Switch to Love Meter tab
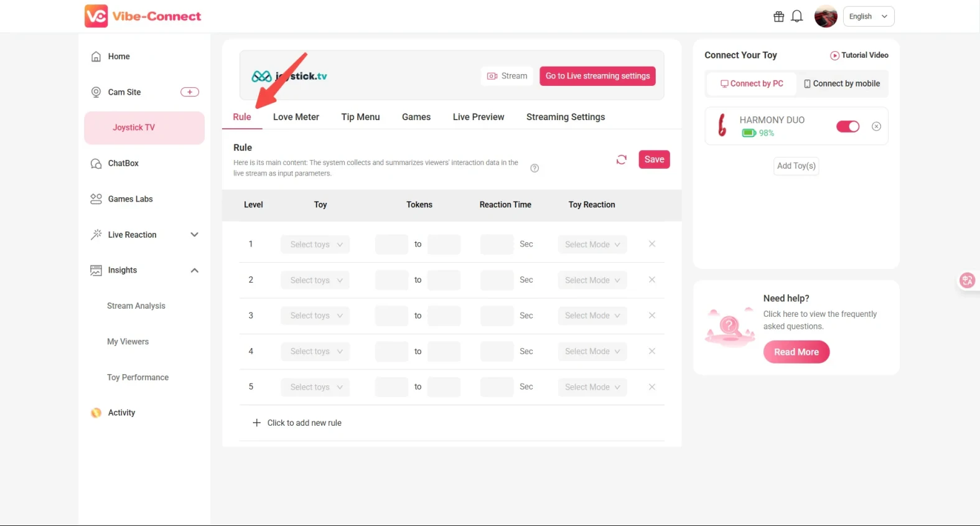The height and width of the screenshot is (526, 980). tap(296, 117)
